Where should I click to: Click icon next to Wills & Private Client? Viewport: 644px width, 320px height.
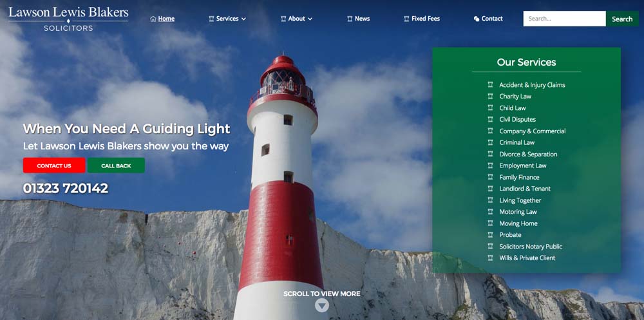pyautogui.click(x=490, y=258)
